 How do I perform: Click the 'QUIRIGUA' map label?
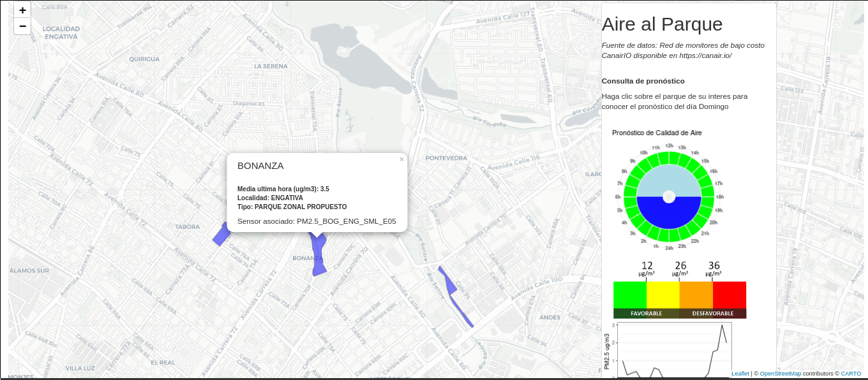144,59
